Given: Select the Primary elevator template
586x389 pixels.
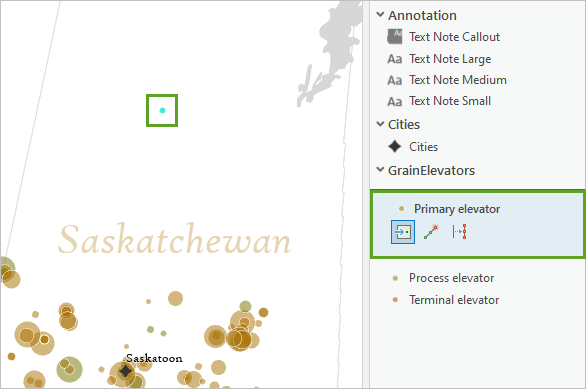Looking at the screenshot, I should (457, 209).
